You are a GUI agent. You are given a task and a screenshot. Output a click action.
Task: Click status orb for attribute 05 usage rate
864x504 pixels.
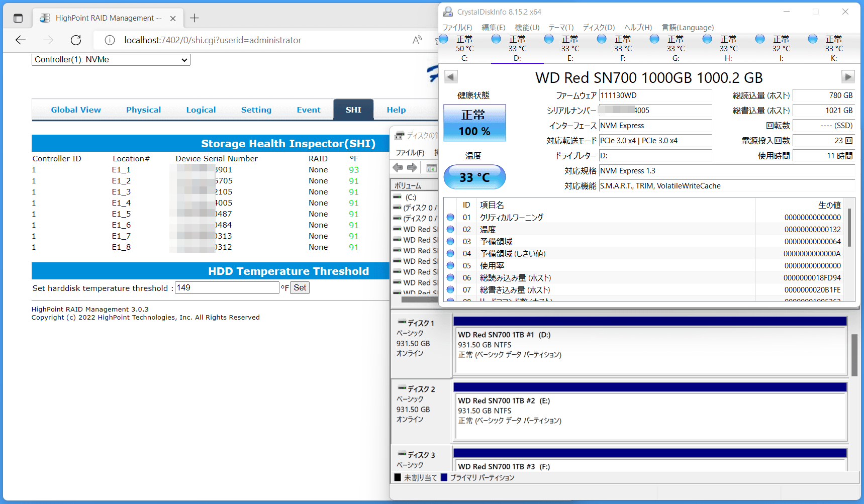click(450, 266)
